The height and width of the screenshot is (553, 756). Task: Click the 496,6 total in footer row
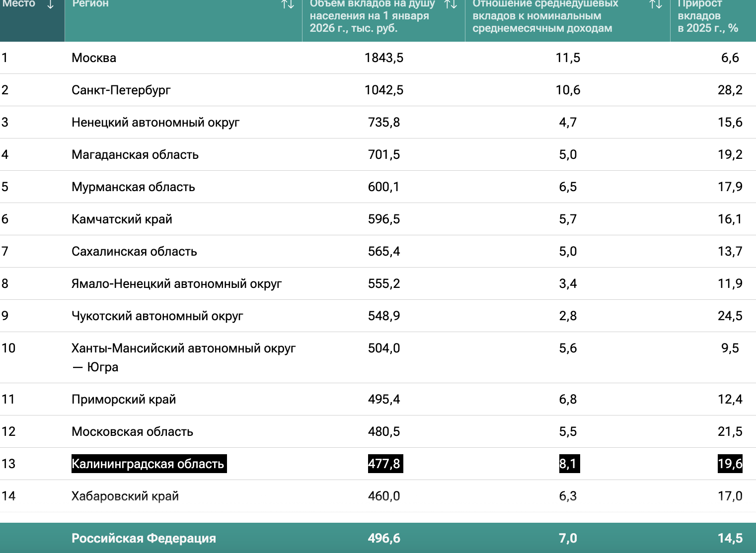[x=384, y=538]
